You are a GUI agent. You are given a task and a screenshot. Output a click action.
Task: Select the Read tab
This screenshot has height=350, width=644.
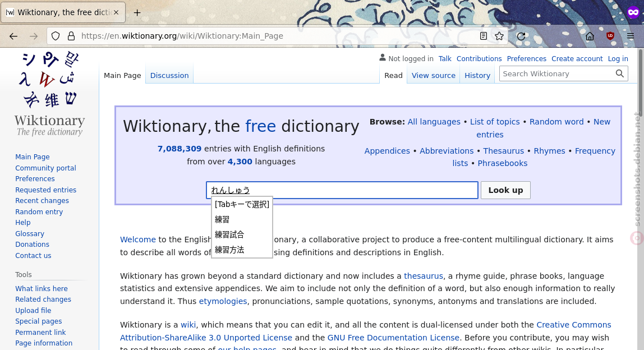tap(393, 76)
